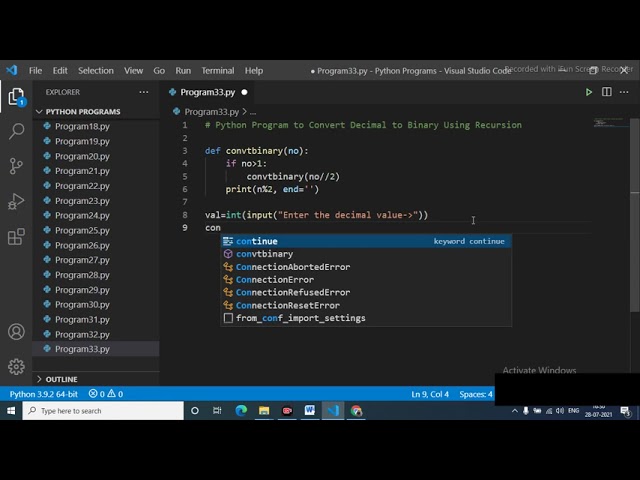Open the notification center icon
This screenshot has width=640, height=480.
[x=625, y=411]
